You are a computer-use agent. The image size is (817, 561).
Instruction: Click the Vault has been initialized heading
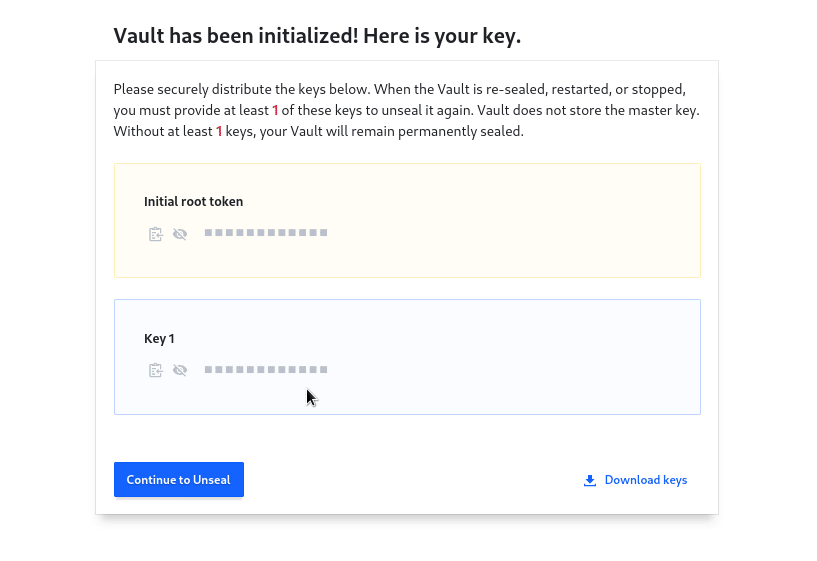click(x=317, y=36)
